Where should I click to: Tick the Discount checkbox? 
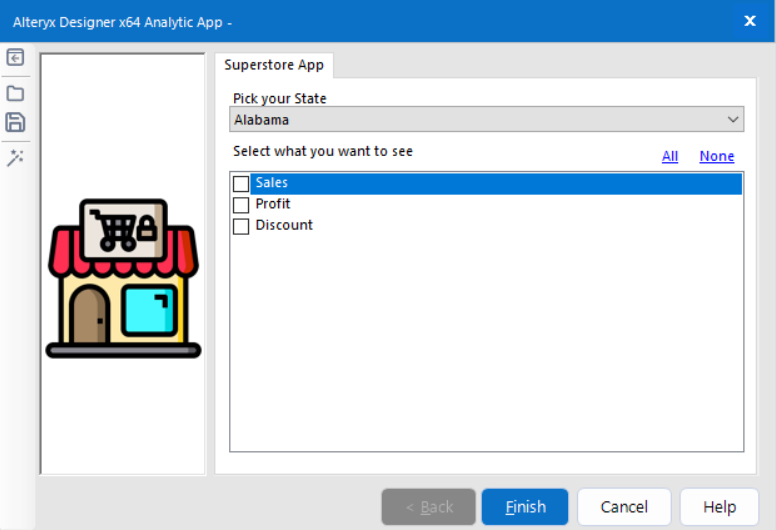coord(241,226)
